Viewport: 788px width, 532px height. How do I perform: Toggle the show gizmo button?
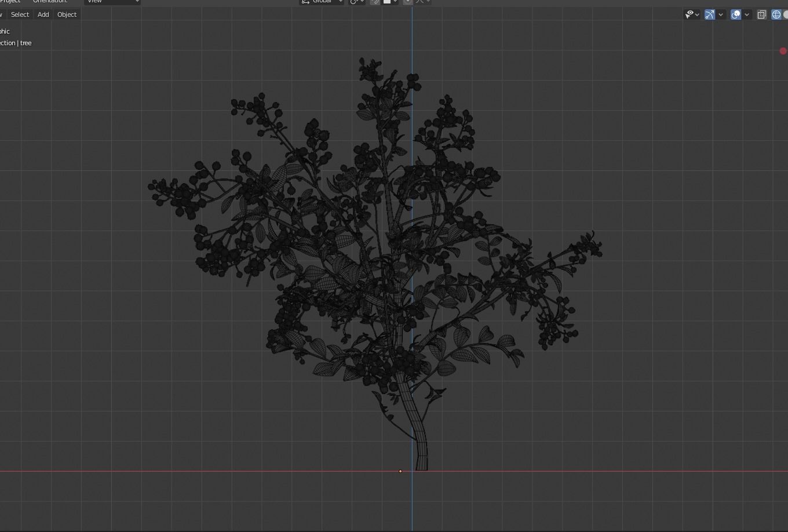tap(709, 14)
